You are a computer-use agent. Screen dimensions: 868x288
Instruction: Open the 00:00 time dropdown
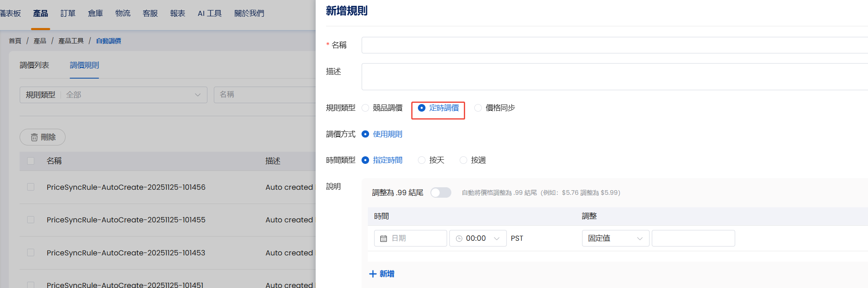point(478,238)
